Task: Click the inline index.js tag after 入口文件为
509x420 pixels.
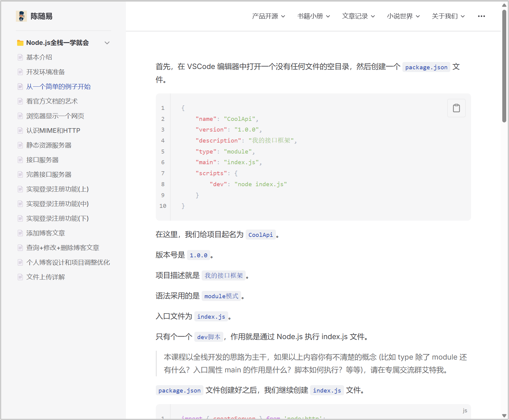Action: pyautogui.click(x=211, y=317)
